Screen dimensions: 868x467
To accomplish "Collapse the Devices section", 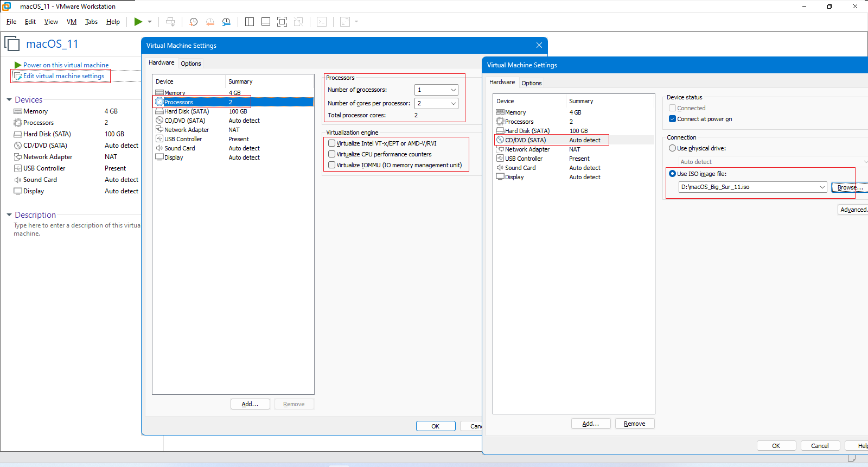I will tap(9, 100).
